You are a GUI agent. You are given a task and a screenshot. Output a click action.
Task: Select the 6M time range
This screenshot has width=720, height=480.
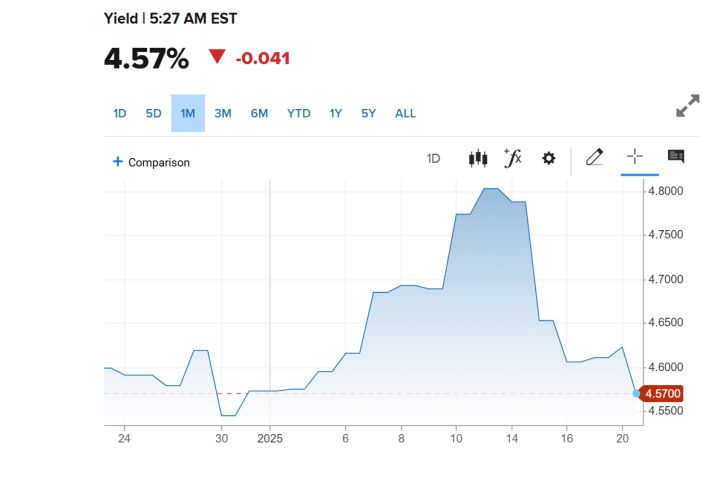(259, 113)
